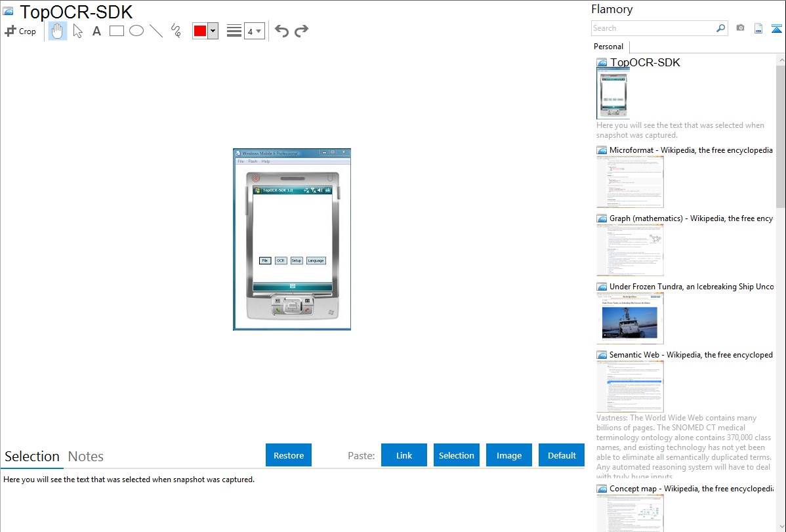The width and height of the screenshot is (786, 532).
Task: Open the Semantic Web snapshot thumbnail
Action: coord(630,386)
